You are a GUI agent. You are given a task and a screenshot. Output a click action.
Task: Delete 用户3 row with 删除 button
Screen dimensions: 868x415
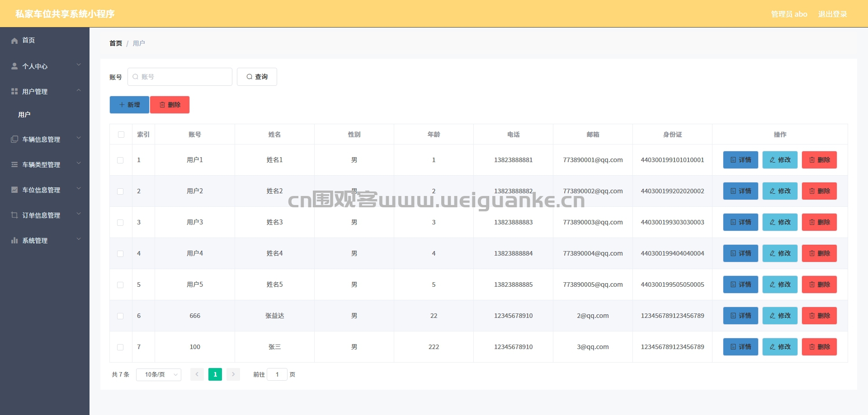(819, 222)
